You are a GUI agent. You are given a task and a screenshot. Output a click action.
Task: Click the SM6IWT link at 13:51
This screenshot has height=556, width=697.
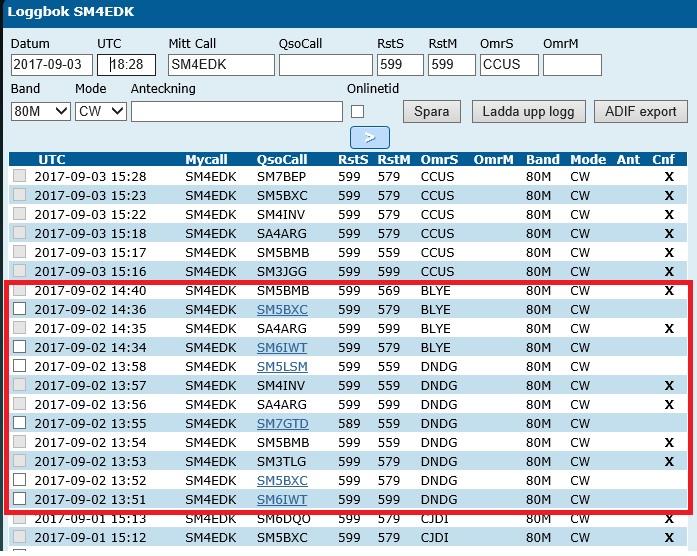point(281,500)
